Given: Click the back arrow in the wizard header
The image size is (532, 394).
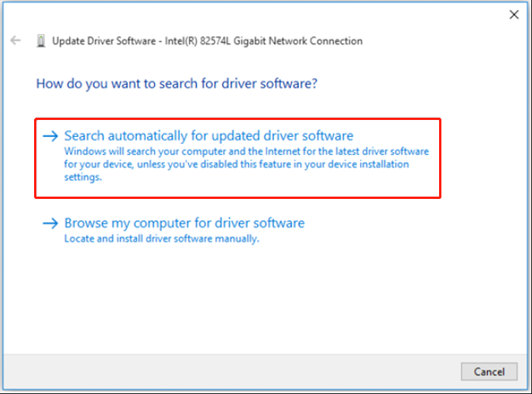Looking at the screenshot, I should [15, 41].
